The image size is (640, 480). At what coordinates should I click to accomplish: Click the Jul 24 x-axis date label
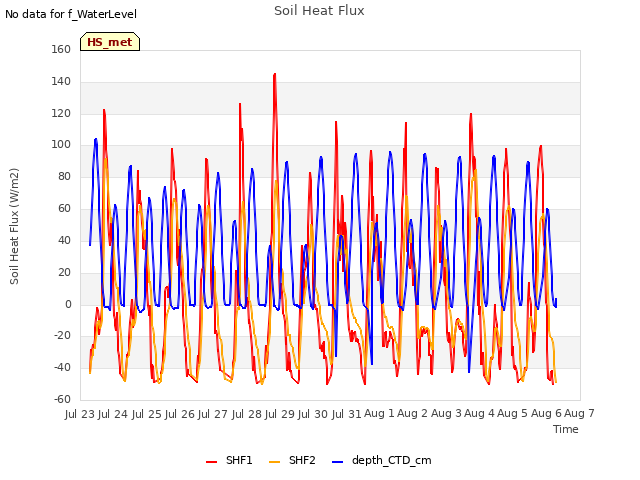113,414
